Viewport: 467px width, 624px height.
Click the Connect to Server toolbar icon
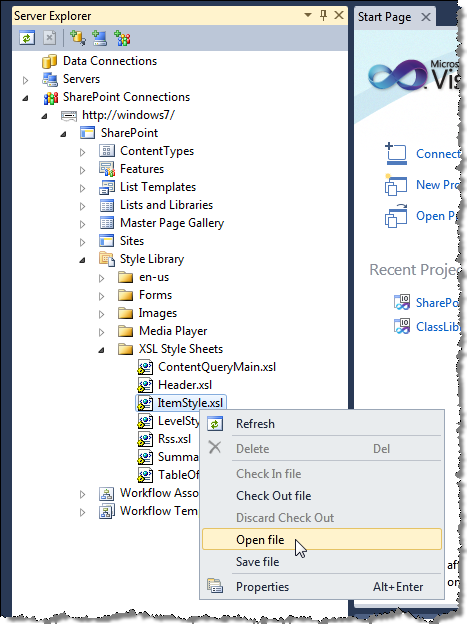pos(100,38)
